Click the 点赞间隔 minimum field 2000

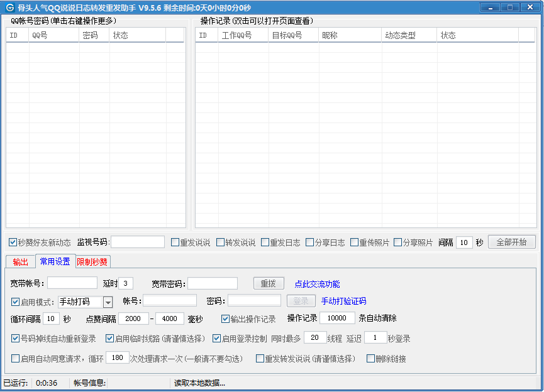[x=133, y=318]
